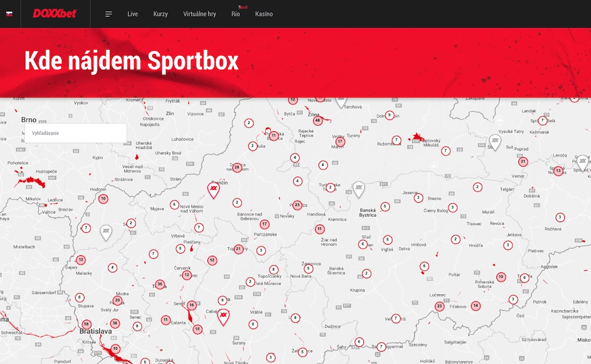
Task: Open cluster 17 at Martin
Action: click(340, 142)
